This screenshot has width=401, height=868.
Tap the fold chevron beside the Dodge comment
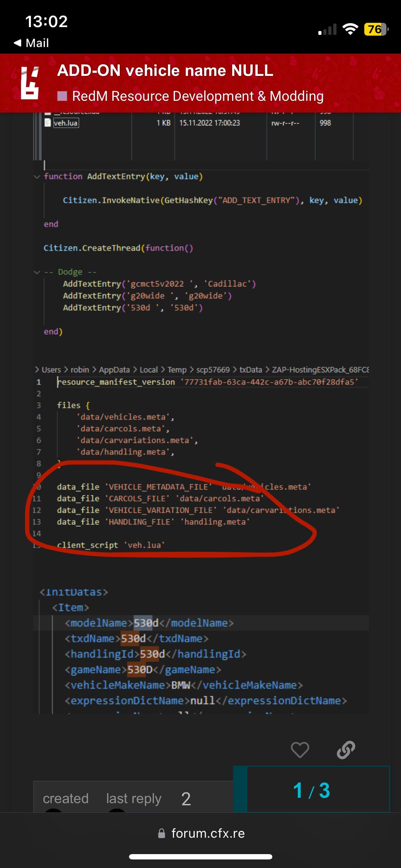tap(36, 272)
